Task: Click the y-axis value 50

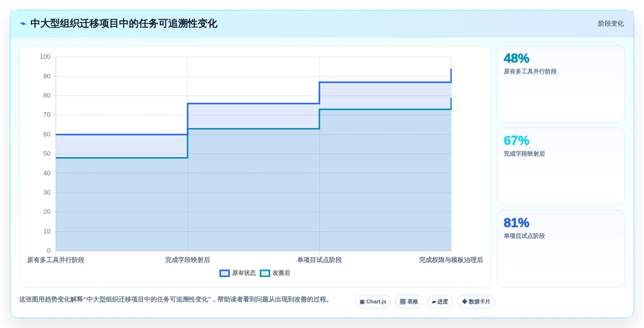Action: pos(47,154)
